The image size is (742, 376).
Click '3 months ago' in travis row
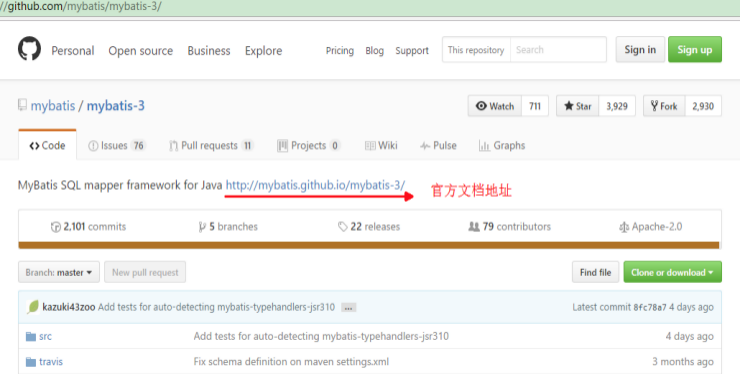click(x=683, y=362)
